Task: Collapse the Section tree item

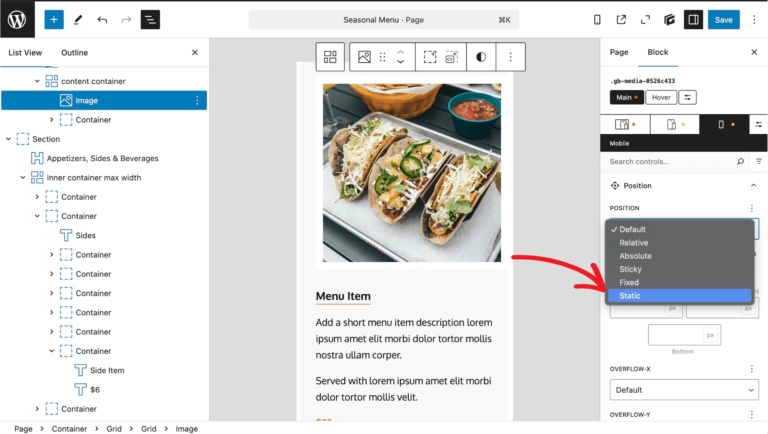Action: click(x=8, y=139)
